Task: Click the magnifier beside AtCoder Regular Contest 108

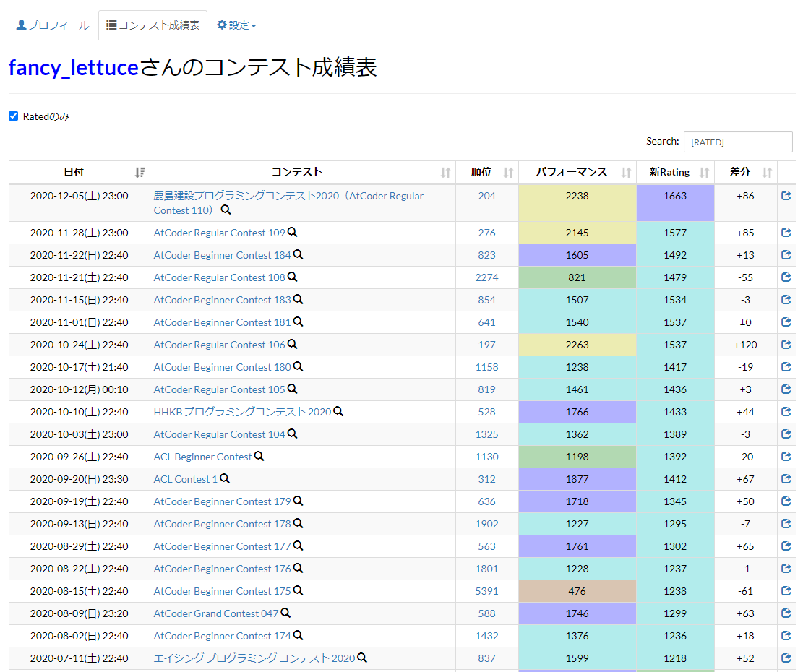Action: point(293,277)
